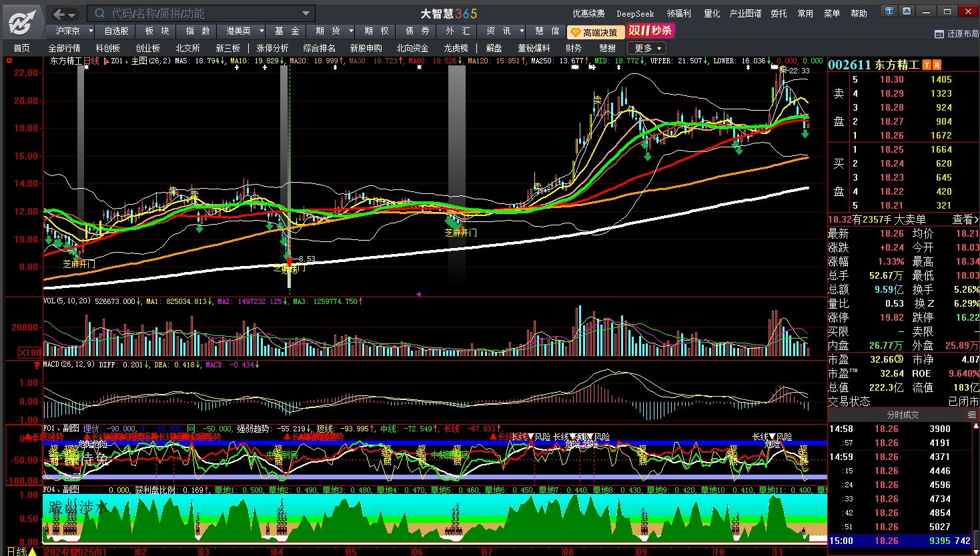Click the restore layout icon
Screen dimensions: 980x556
(x=939, y=33)
